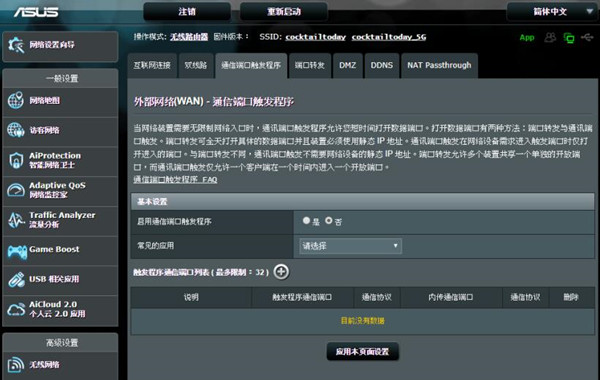Image resolution: width=600 pixels, height=380 pixels.
Task: Click the 删除 column header
Action: (571, 297)
